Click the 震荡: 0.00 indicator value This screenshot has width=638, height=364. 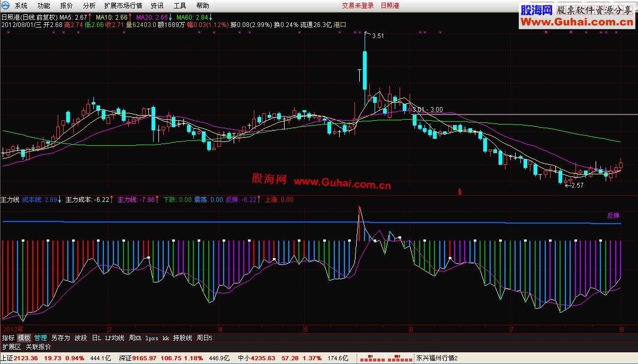pyautogui.click(x=209, y=200)
